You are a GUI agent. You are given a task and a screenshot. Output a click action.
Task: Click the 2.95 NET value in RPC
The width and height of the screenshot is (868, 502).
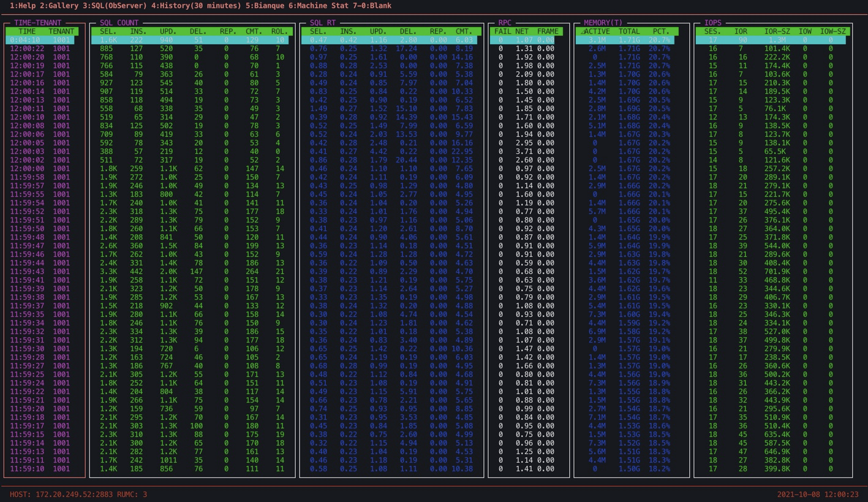(x=524, y=143)
